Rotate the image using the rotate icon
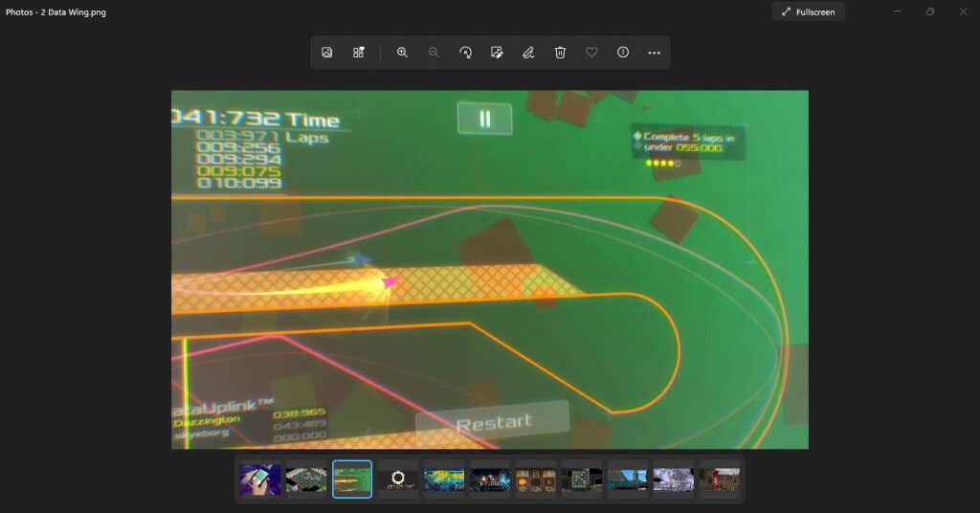Viewport: 980px width, 513px height. point(465,53)
